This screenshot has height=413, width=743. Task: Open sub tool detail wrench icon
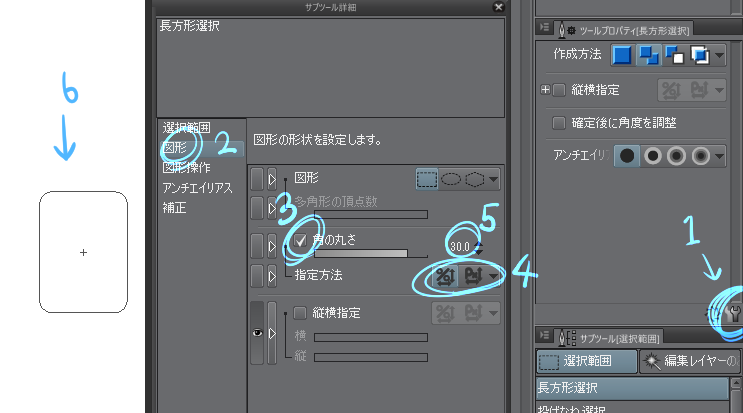[x=734, y=313]
